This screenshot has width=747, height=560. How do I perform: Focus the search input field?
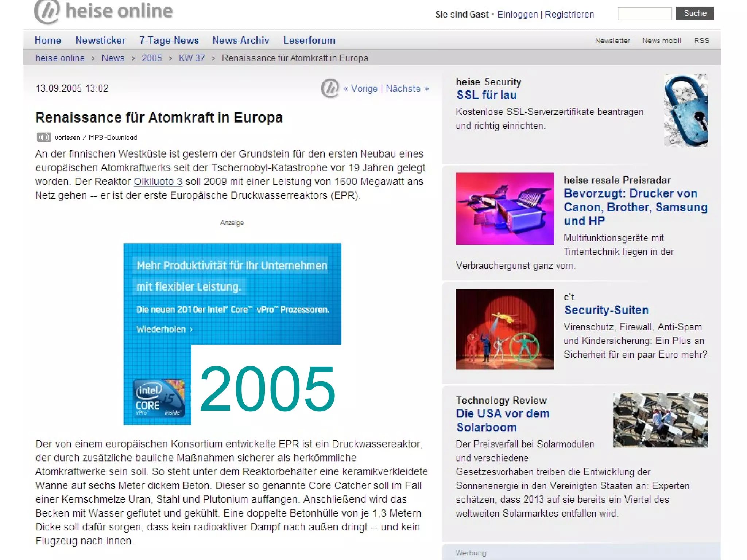tap(645, 14)
